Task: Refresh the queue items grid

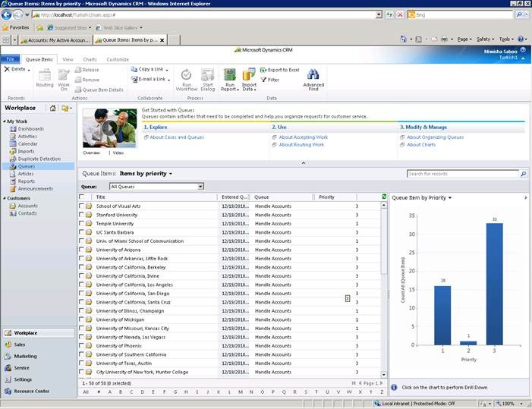Action: point(384,197)
